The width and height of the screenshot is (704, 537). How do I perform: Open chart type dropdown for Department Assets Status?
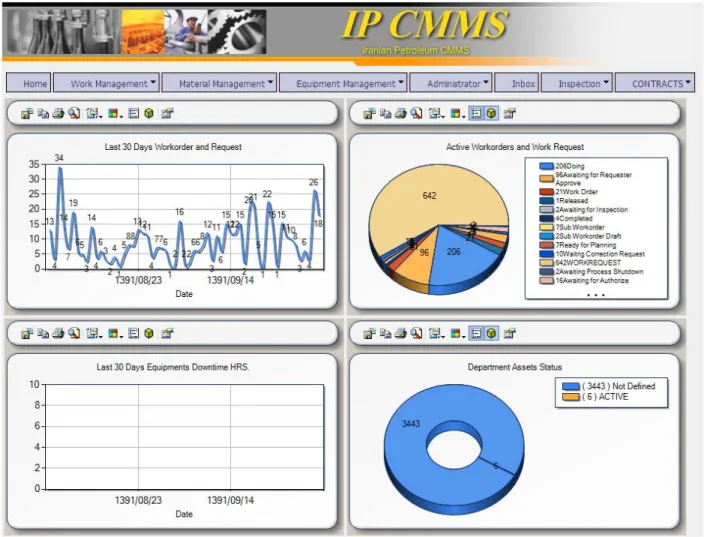[x=436, y=334]
